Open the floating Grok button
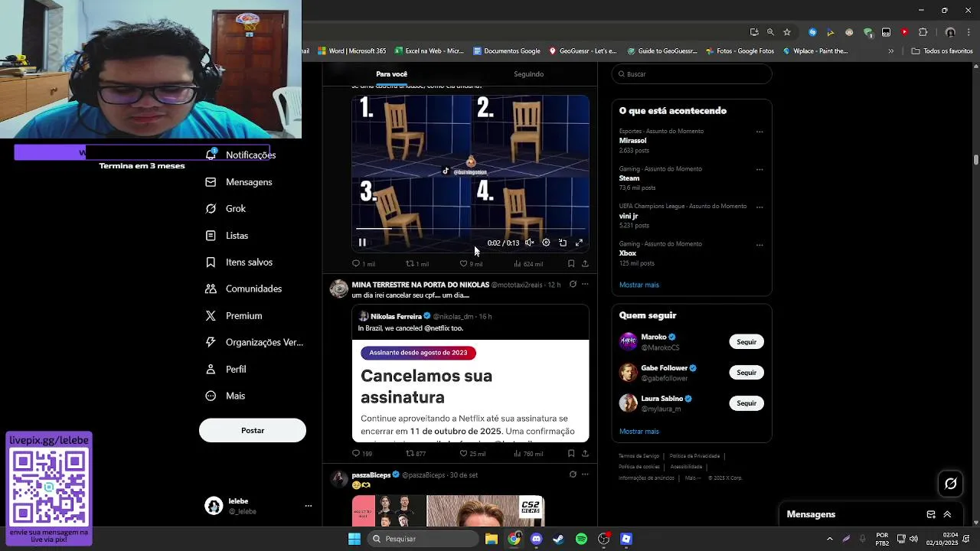Viewport: 980px width, 551px height. coord(951,484)
